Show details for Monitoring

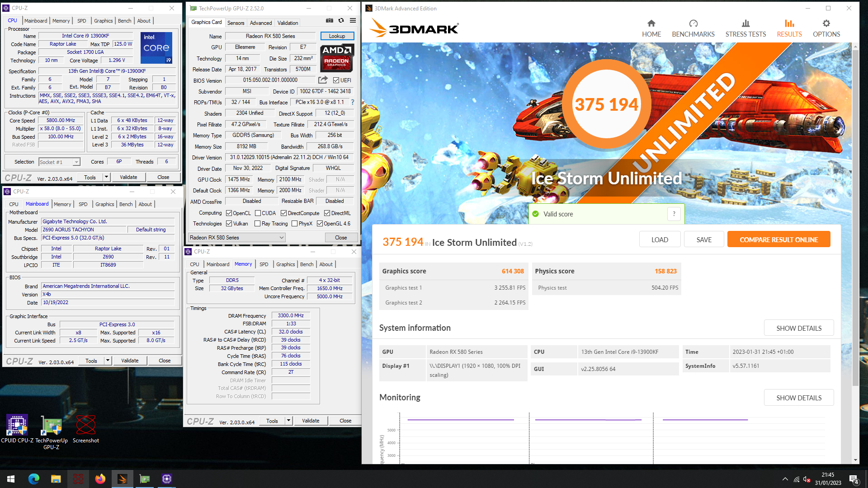pos(799,398)
